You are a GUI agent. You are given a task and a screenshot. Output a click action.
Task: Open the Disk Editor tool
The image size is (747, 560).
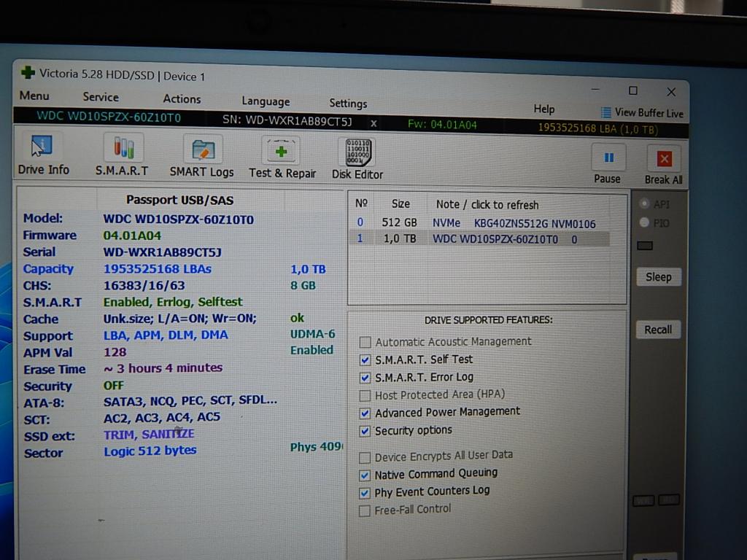click(357, 152)
